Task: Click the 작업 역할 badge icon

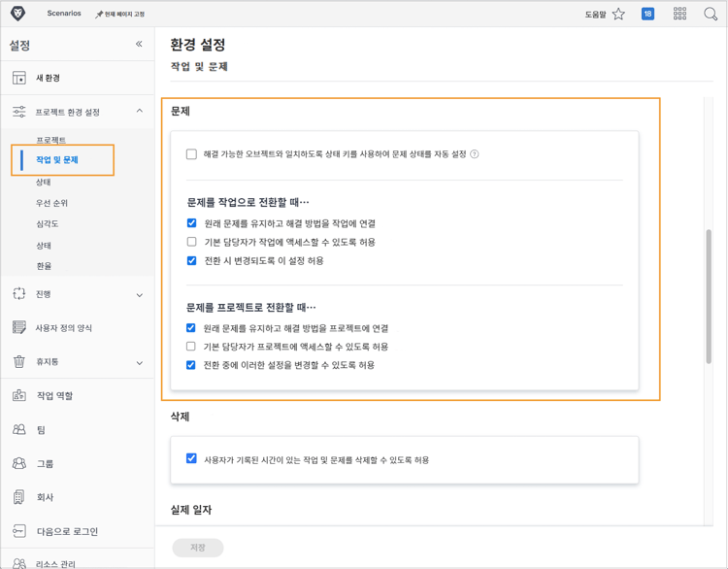Action: pyautogui.click(x=19, y=395)
